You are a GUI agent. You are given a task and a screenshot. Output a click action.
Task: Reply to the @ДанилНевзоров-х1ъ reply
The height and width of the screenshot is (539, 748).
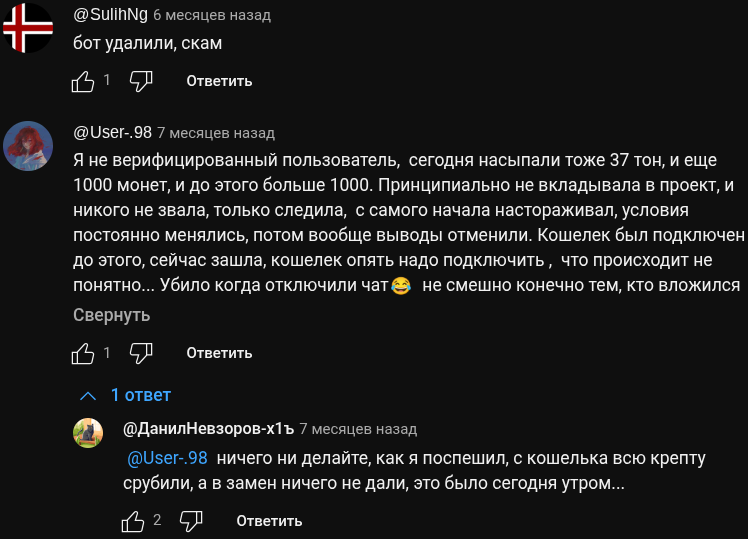coord(269,521)
